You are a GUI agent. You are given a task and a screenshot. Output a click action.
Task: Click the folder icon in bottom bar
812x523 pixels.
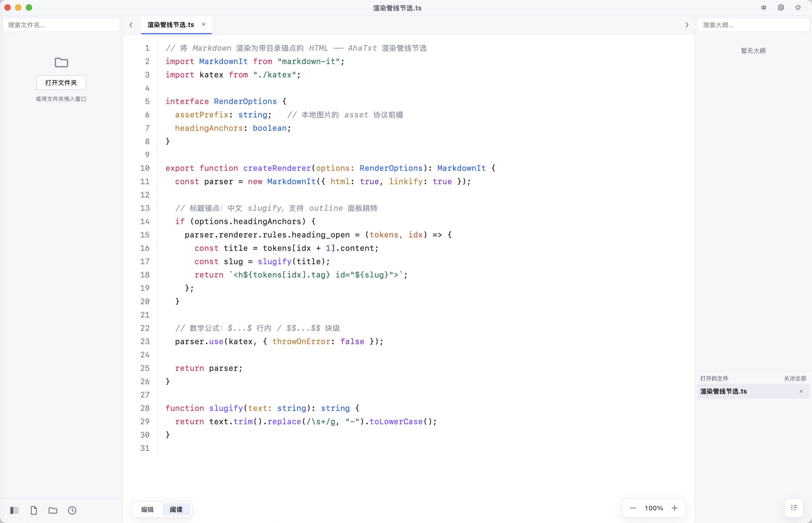pos(53,510)
